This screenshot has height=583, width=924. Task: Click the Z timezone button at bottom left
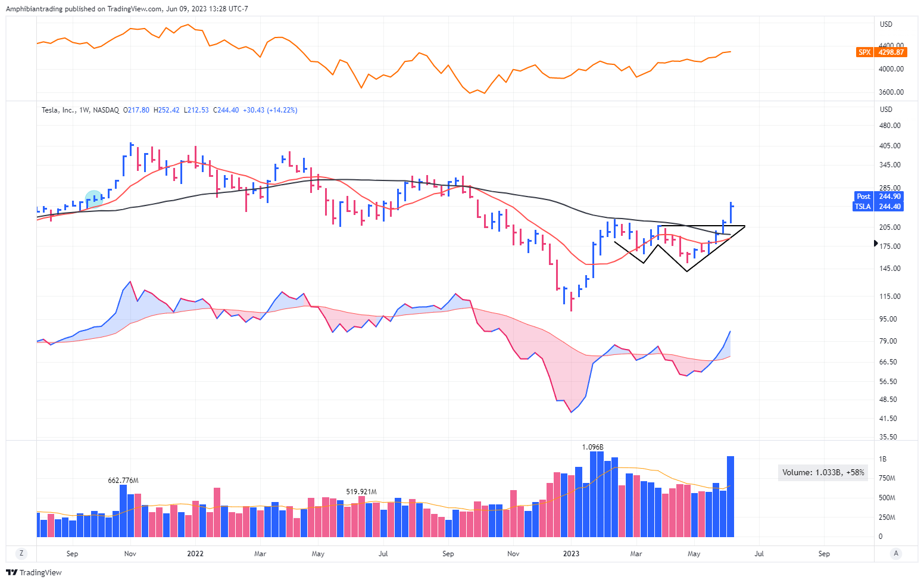21,553
